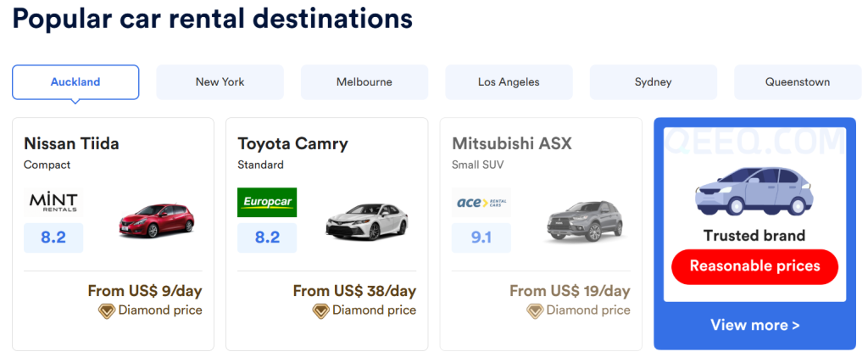Switch to the New York tab
The image size is (868, 363).
click(220, 82)
